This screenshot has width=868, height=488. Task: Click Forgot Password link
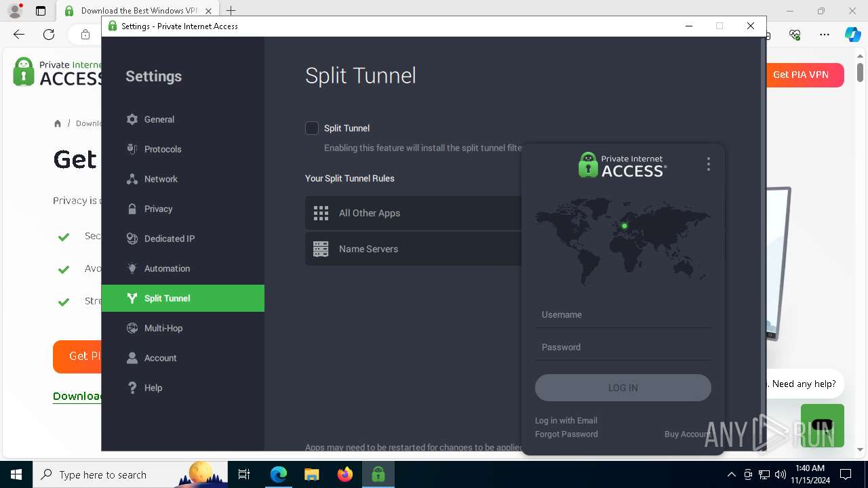point(566,434)
